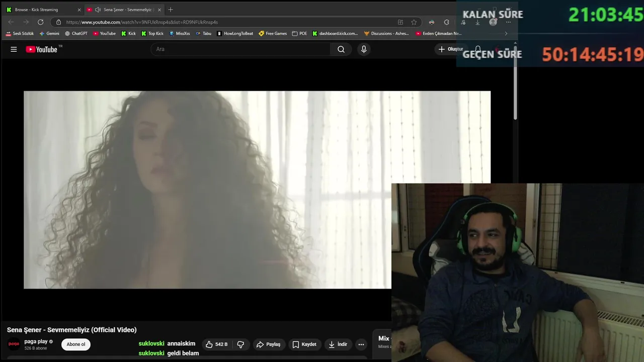644x362 pixels.
Task: Share the video with Paylaş
Action: (268, 344)
